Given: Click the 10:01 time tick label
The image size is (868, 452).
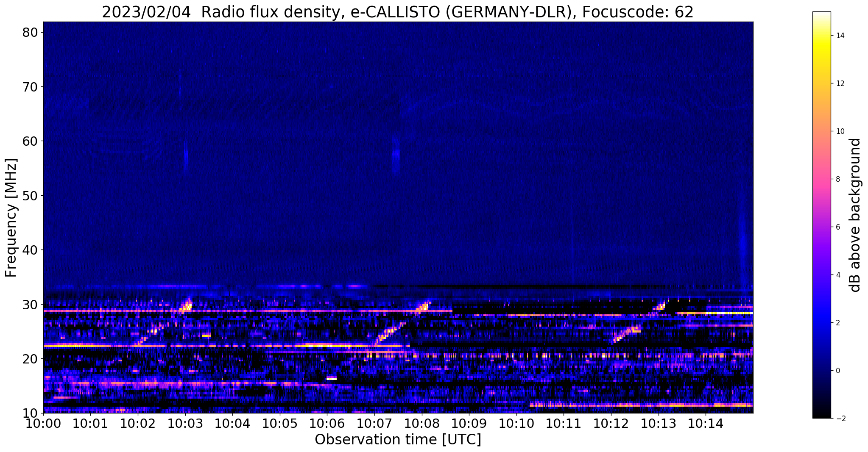Looking at the screenshot, I should (90, 423).
